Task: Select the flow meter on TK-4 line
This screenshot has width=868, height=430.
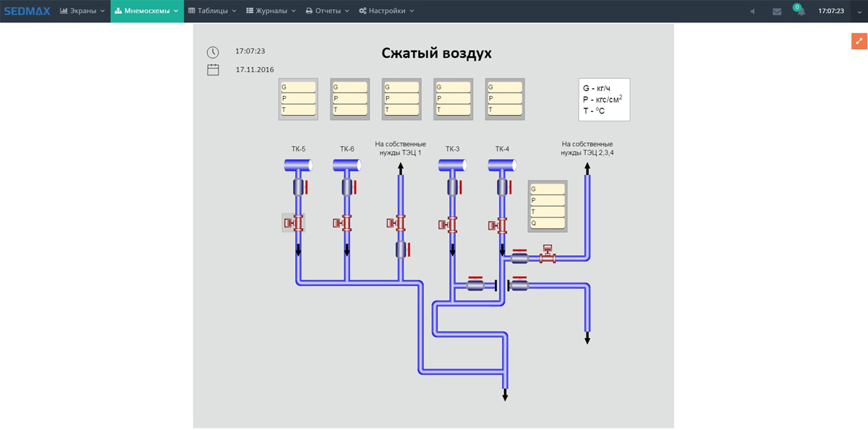Action: coord(499,225)
